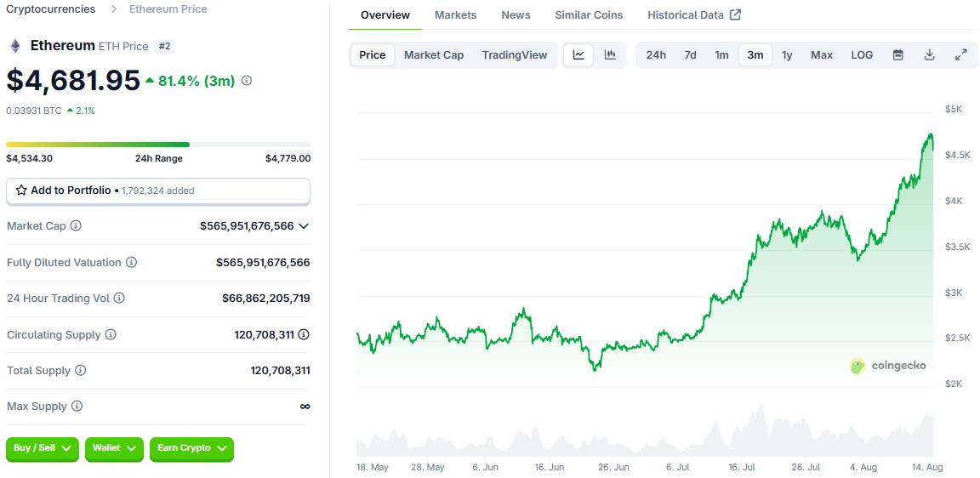
Task: Click the 16. Jul date axis label
Action: coord(743,468)
